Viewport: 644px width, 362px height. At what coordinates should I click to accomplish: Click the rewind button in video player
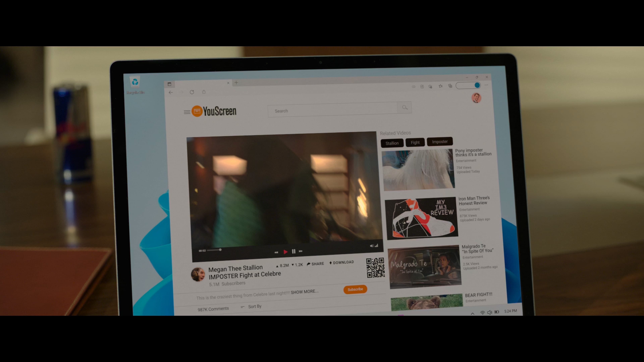click(x=276, y=252)
